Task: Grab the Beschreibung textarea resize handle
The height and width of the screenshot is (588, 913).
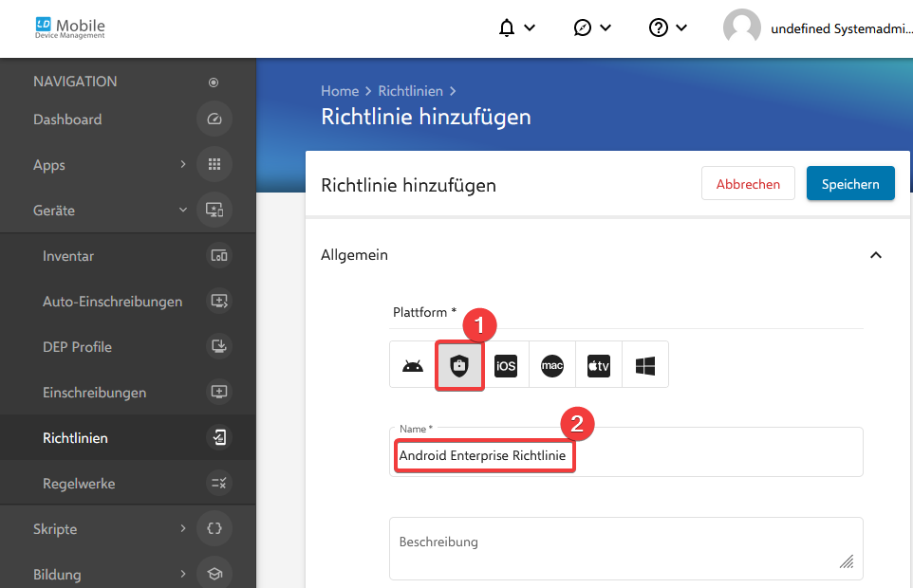Action: point(847,561)
